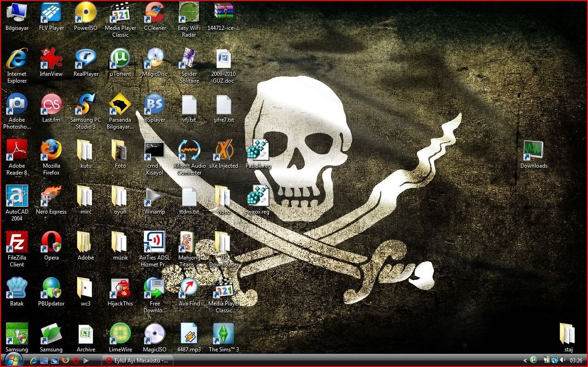Launch Batak game shortcut
588x367 pixels.
(x=17, y=292)
